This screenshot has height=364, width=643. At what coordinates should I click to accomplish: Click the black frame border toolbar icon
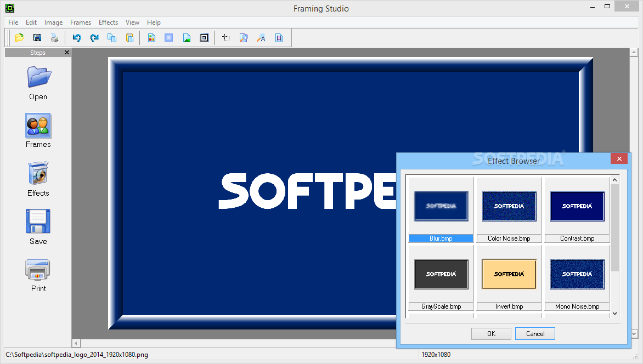pos(204,38)
